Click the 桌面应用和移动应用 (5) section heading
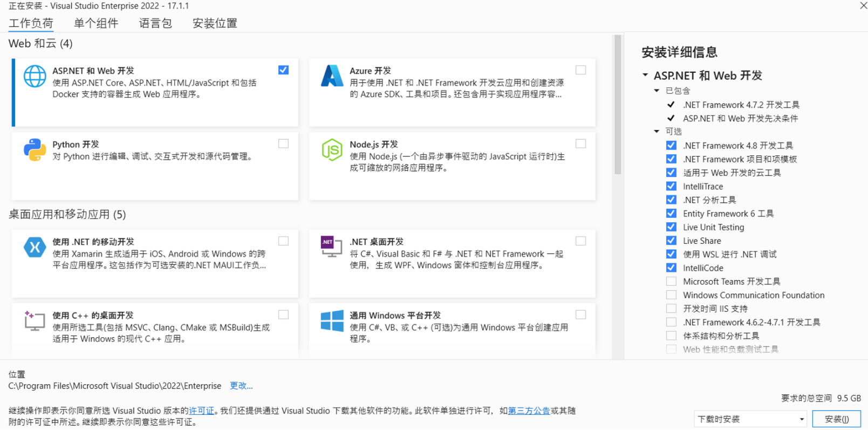The height and width of the screenshot is (430, 868). 67,214
